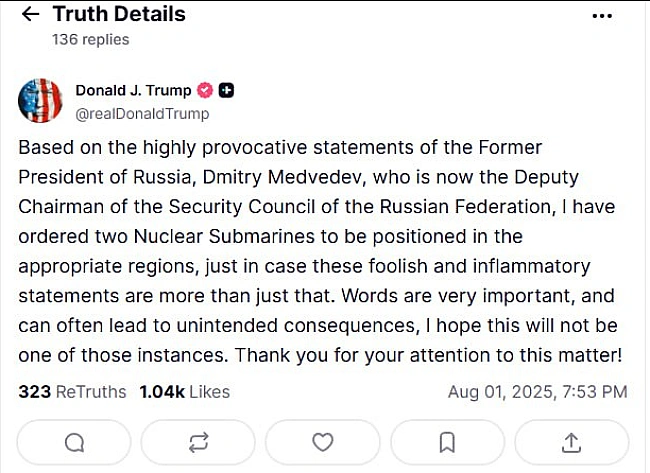Open the three-dot more options menu
Screen dimensions: 650x473
[602, 16]
